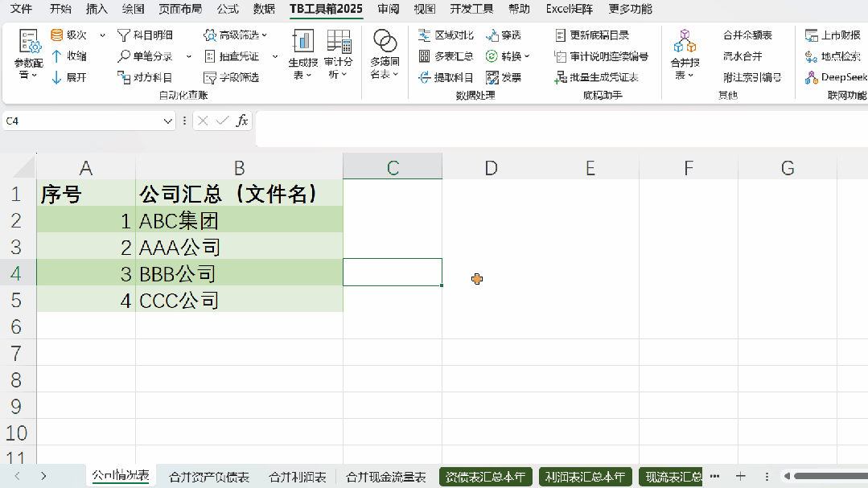This screenshot has width=868, height=488.
Task: Switch to the TB工具箱2025 ribbon tab
Action: (327, 9)
